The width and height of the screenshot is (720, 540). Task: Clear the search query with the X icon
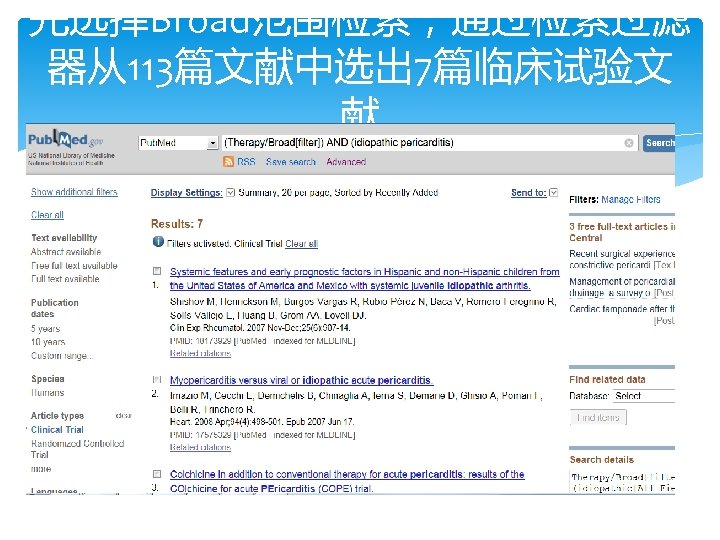629,143
